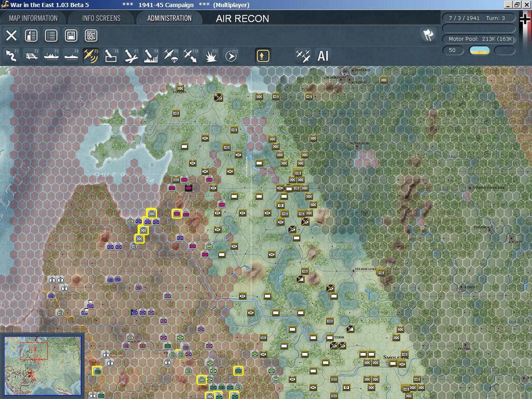Click the minimap overview in the corner
The height and width of the screenshot is (399, 532).
(42, 366)
